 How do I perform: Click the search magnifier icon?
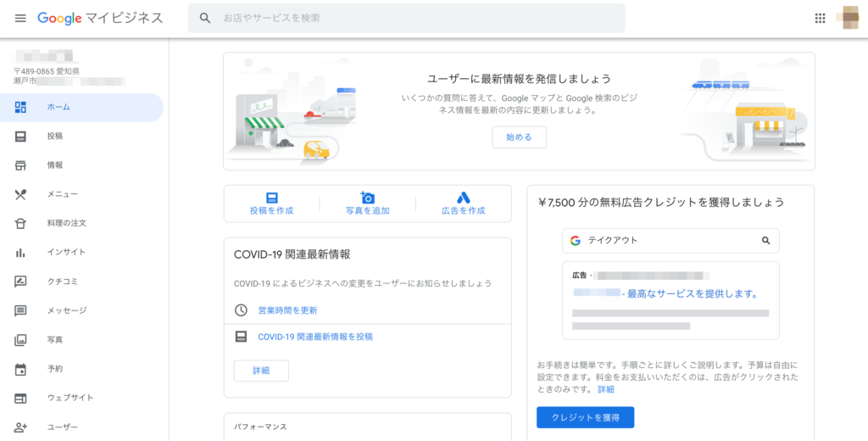coord(205,19)
